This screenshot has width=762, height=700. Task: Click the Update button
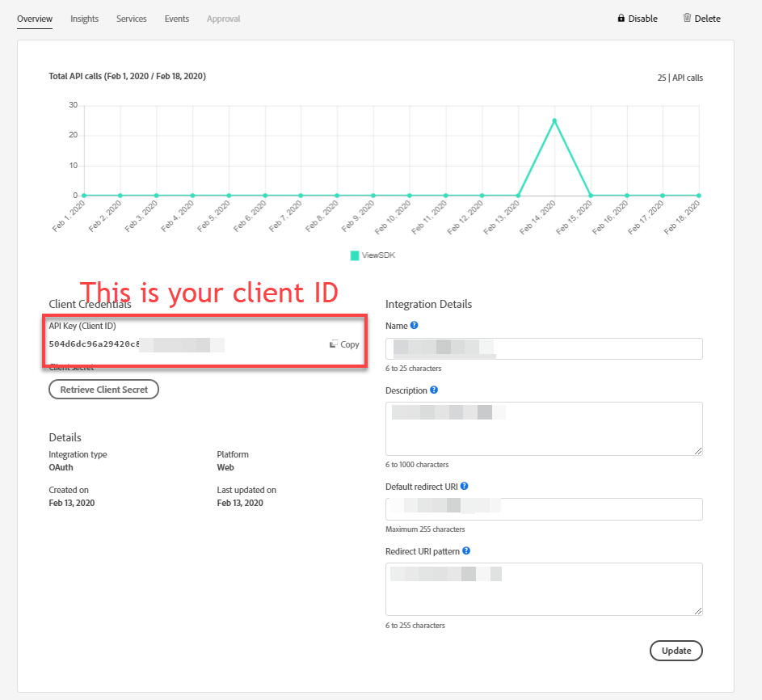pos(676,651)
